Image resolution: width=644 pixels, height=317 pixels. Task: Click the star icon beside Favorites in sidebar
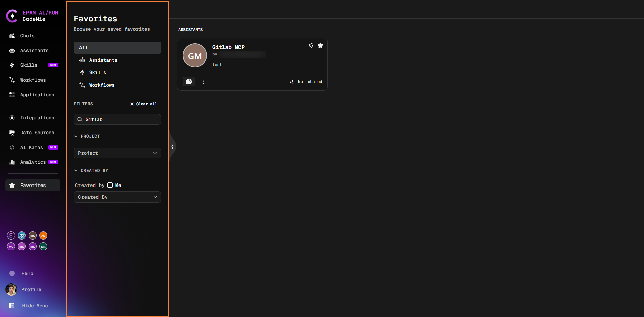12,185
